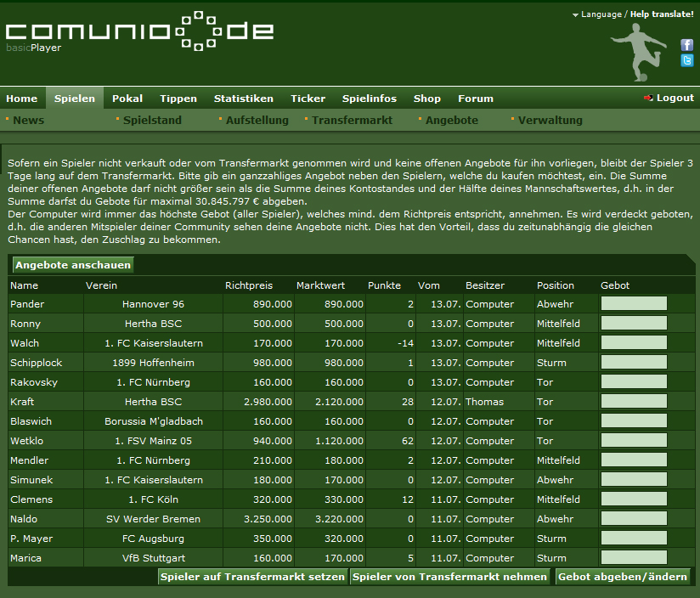The image size is (700, 598).
Task: Click player name Schipplock
Action: click(x=37, y=363)
